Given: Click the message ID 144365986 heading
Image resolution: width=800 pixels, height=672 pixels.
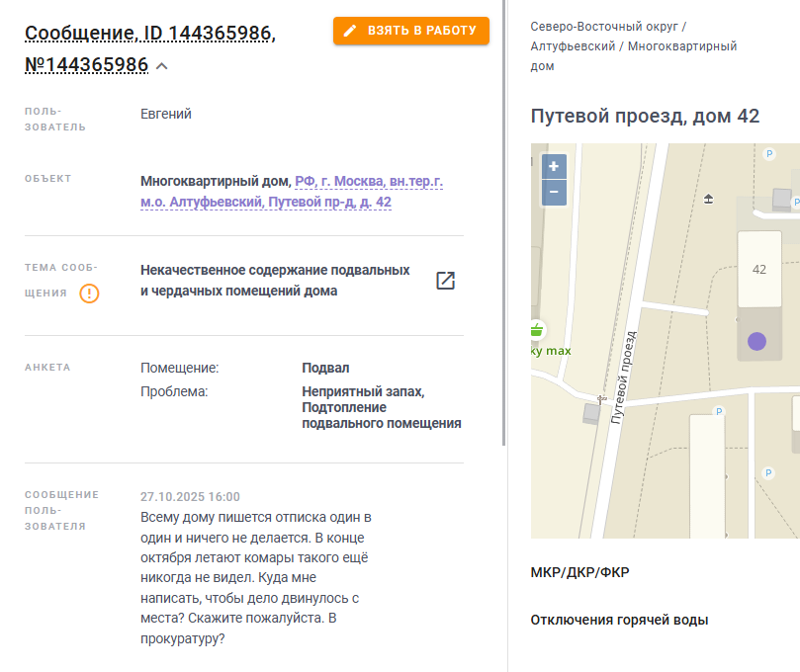Looking at the screenshot, I should click(x=150, y=49).
